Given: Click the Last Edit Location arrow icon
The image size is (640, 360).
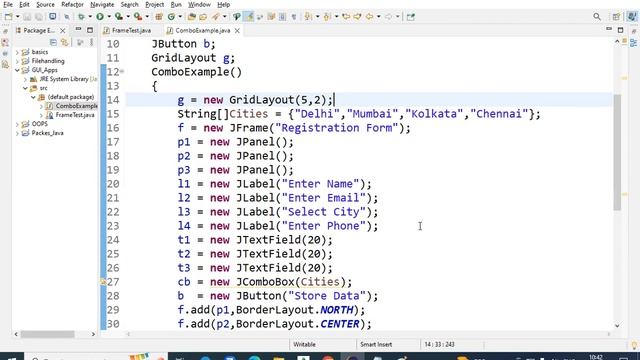Looking at the screenshot, I should (346, 17).
